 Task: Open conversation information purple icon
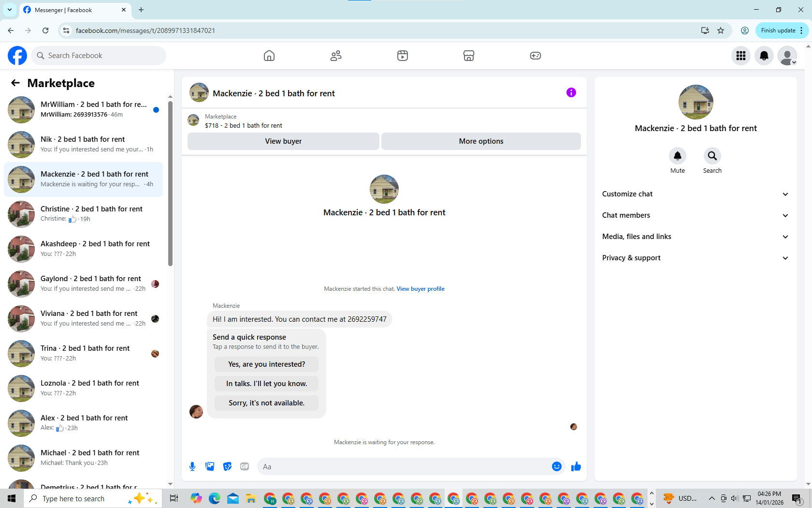coord(571,92)
